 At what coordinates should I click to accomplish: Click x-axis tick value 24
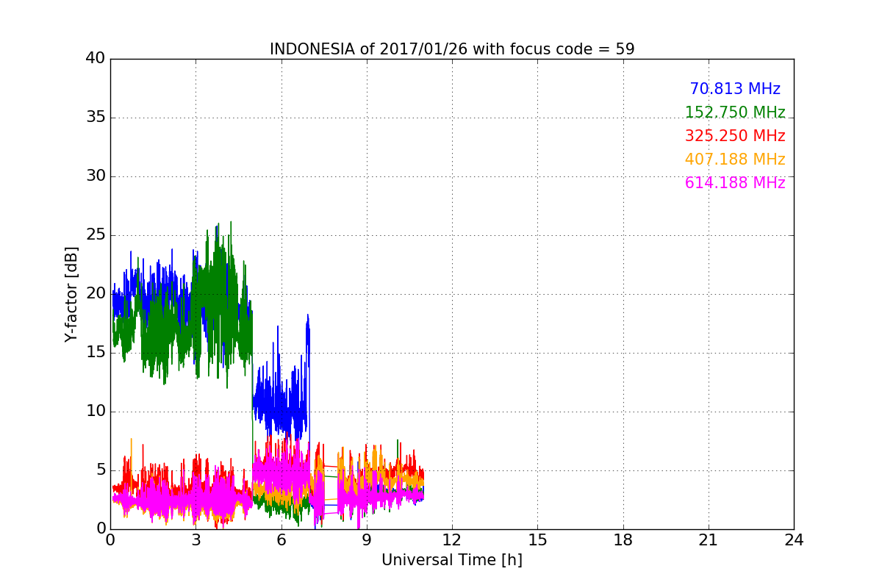pos(794,540)
